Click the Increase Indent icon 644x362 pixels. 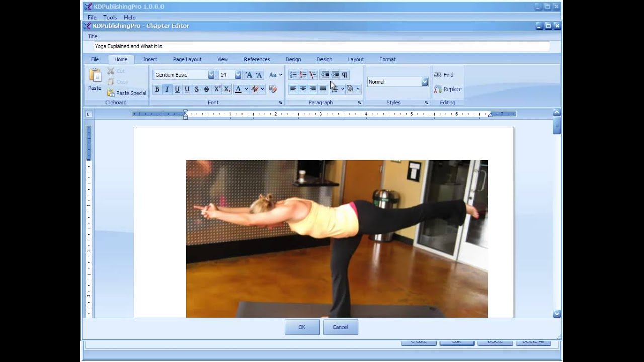click(335, 75)
